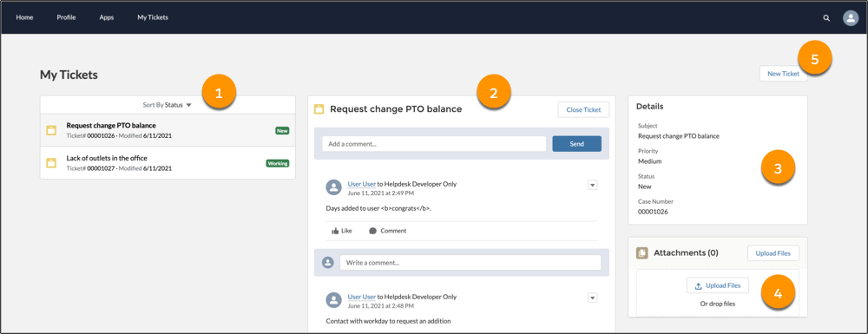Select the Request change PTO balance ticket
Viewport: 868px width, 334px height.
point(168,130)
